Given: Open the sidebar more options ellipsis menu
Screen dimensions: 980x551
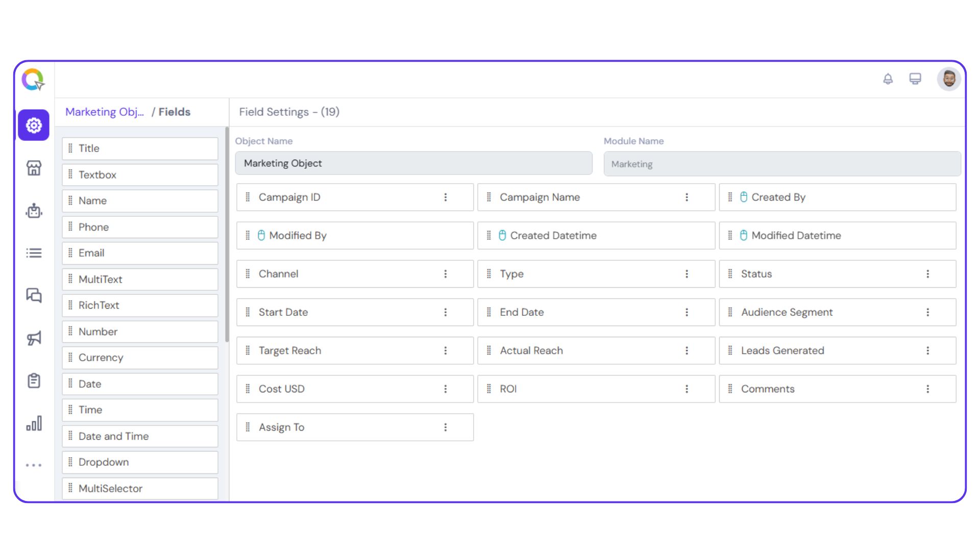Looking at the screenshot, I should 33,464.
